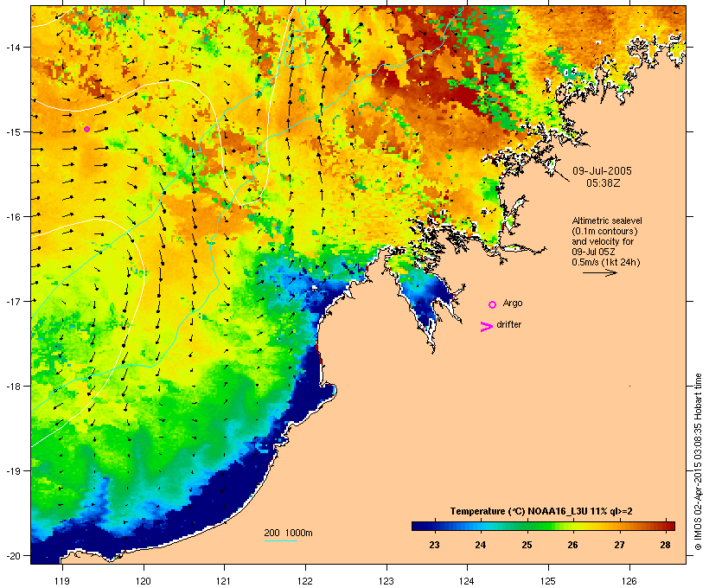Click the colorbar tick label 27
709x588 pixels.
(x=619, y=545)
